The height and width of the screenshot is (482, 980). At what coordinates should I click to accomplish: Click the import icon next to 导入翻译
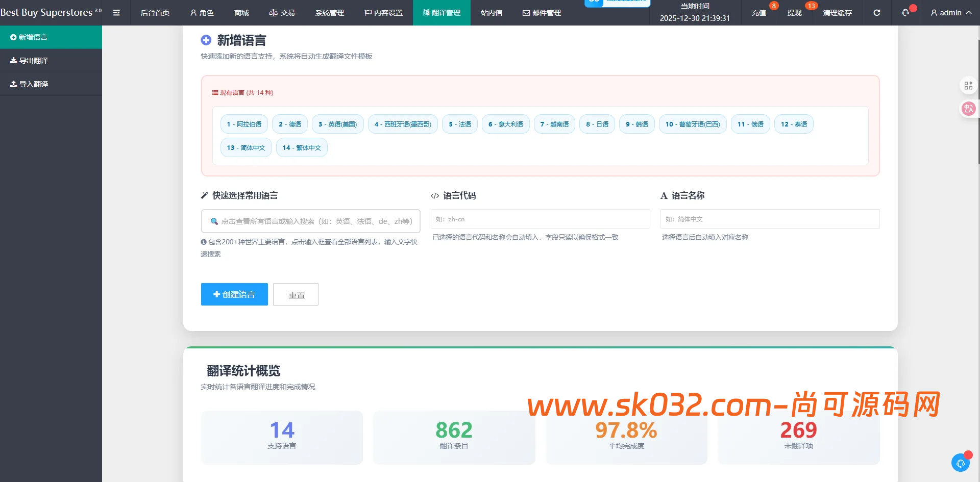tap(14, 84)
